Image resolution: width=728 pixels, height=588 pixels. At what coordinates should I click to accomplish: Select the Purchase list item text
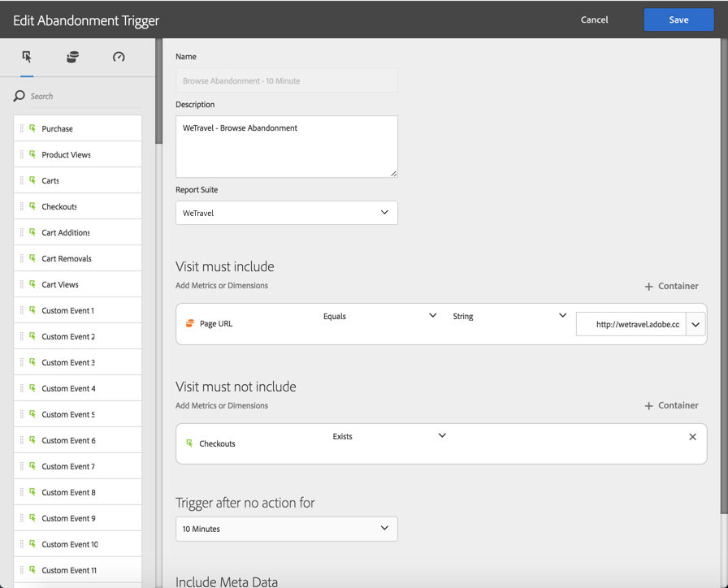point(57,128)
